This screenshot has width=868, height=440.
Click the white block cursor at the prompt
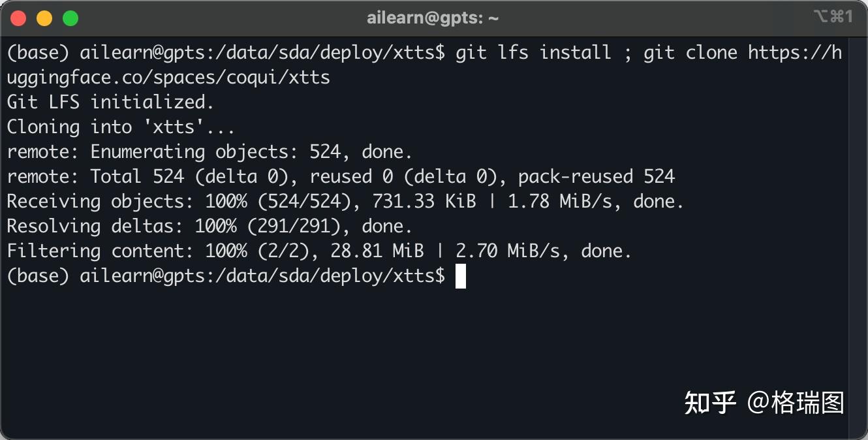pos(461,276)
